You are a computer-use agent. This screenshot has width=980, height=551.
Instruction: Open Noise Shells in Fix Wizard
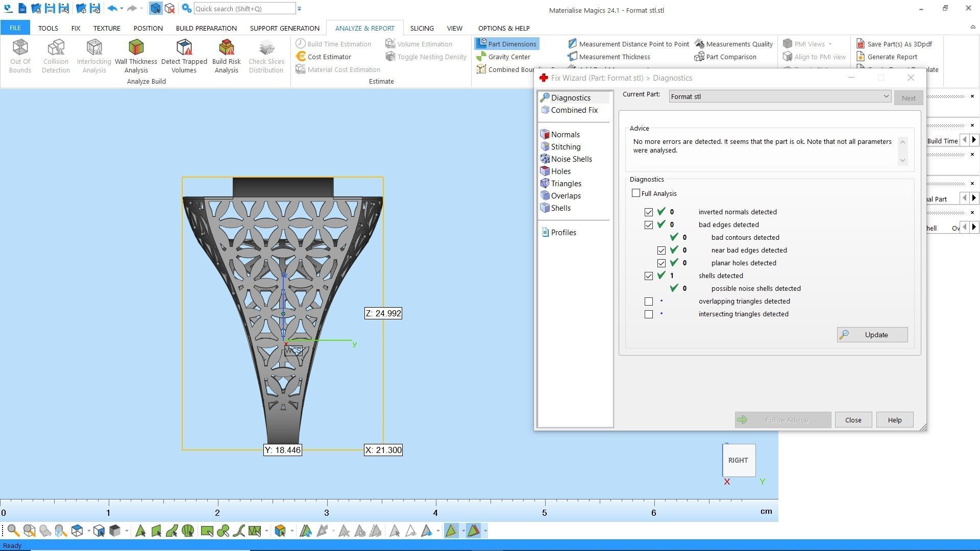click(x=571, y=159)
